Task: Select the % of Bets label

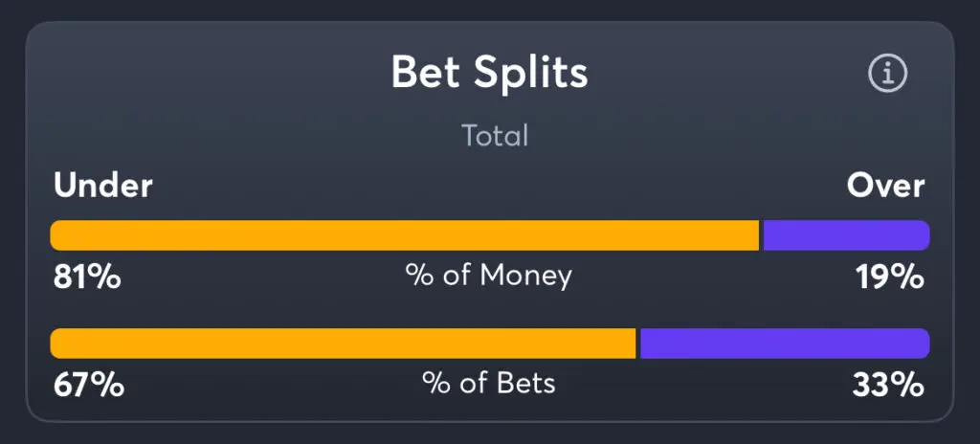Action: (x=489, y=384)
